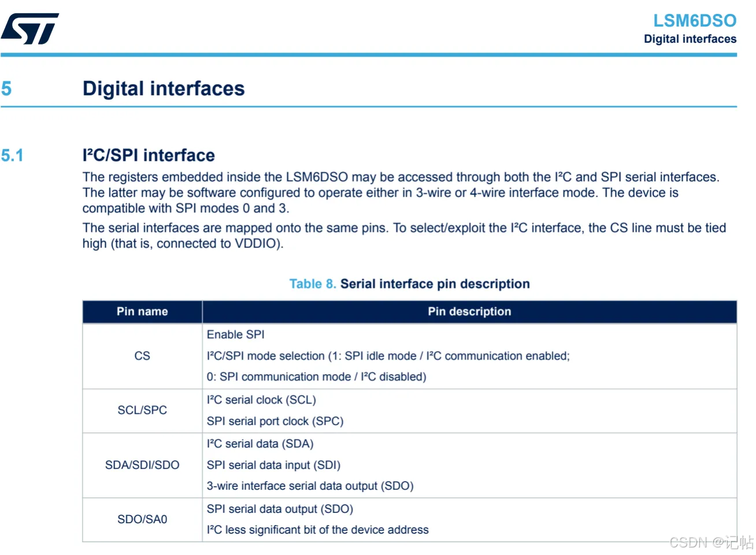The width and height of the screenshot is (756, 555).
Task: Click the 'Digital interfaces' section 5 heading
Action: pyautogui.click(x=164, y=88)
